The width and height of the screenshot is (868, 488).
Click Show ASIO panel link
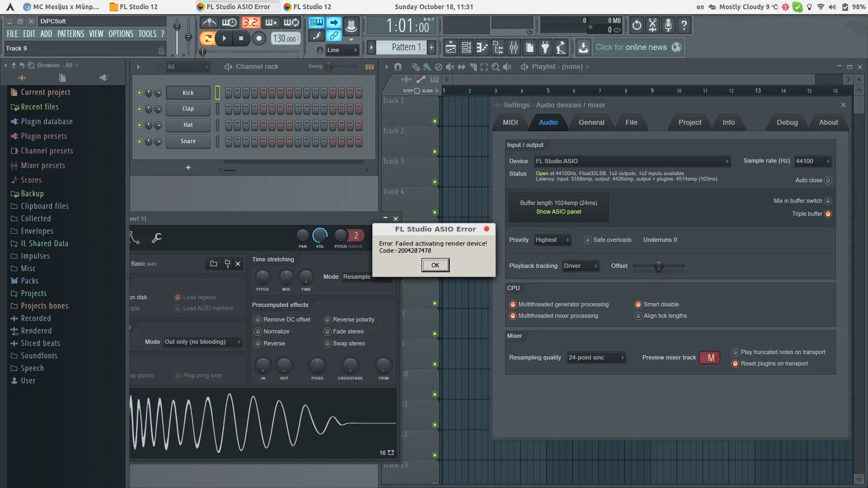pos(558,211)
